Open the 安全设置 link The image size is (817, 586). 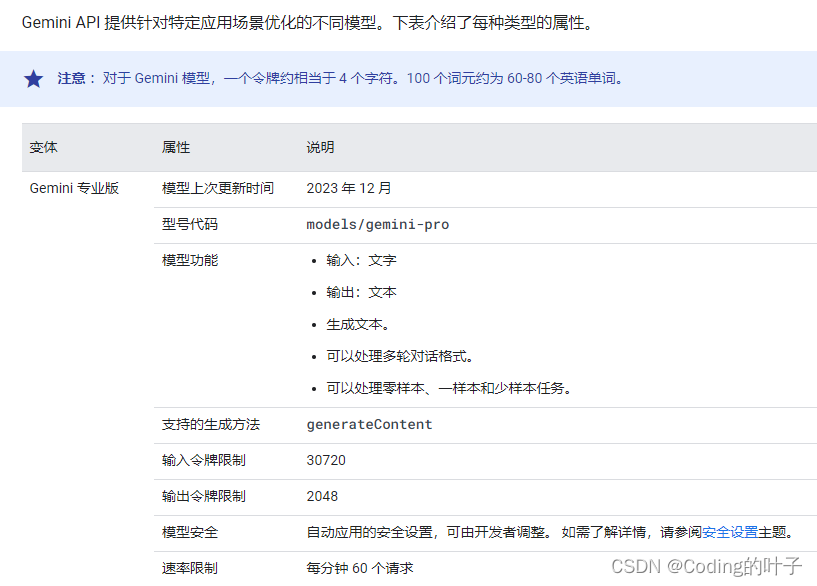[x=729, y=532]
